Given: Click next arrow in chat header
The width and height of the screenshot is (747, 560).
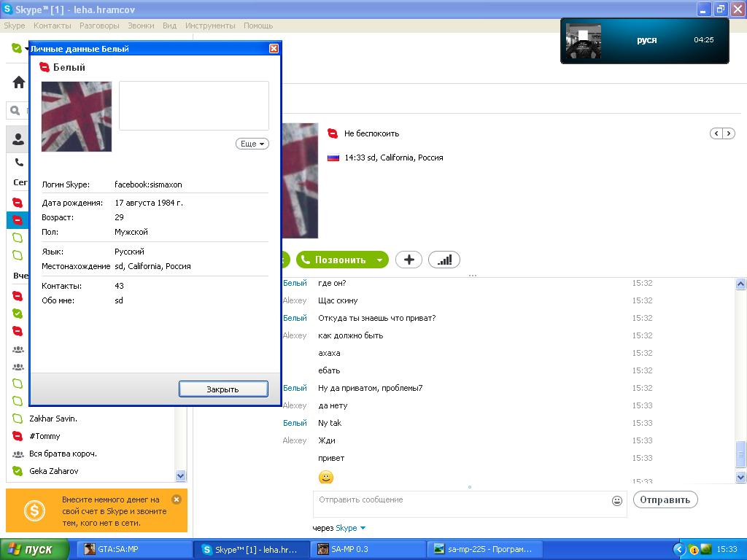Looking at the screenshot, I should [729, 134].
